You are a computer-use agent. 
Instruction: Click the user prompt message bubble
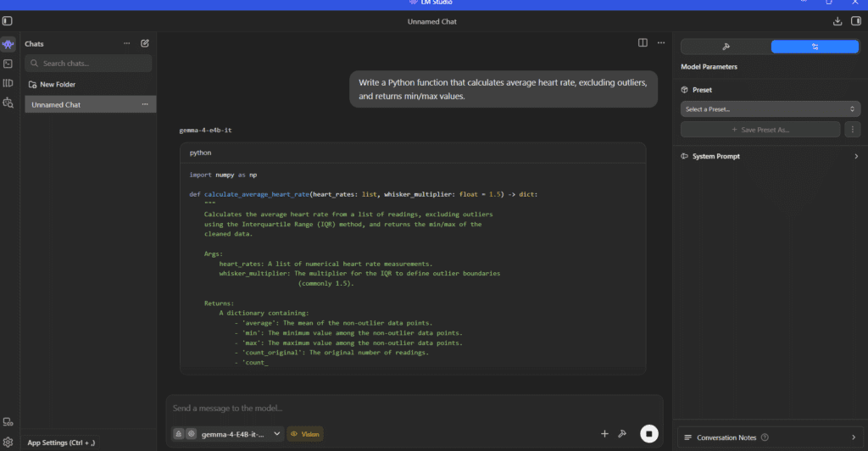(504, 89)
